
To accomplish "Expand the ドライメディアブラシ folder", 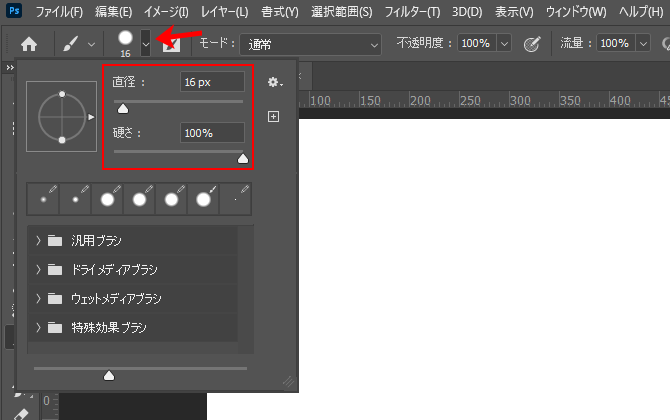I will [x=38, y=270].
